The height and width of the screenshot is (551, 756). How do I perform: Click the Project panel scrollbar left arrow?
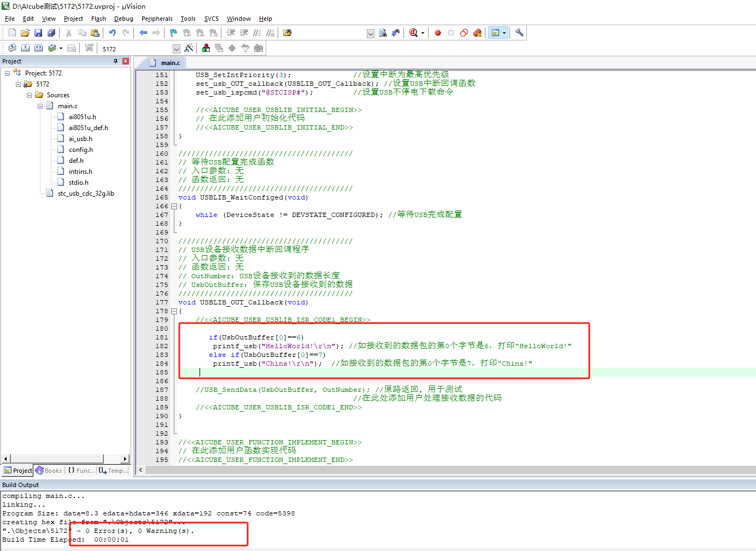click(6, 459)
